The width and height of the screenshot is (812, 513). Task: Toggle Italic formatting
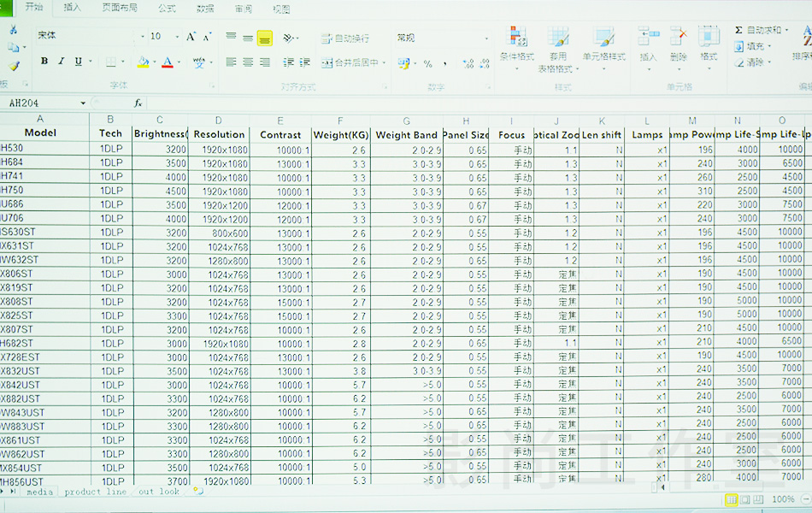pos(62,62)
